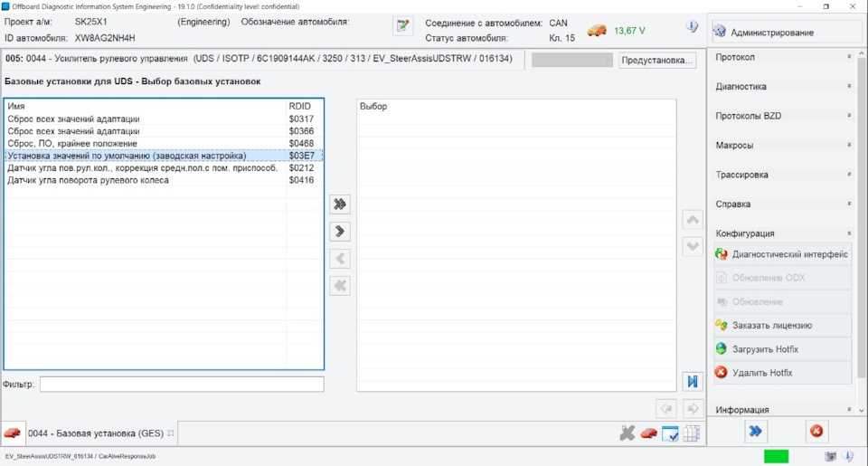868x466 pixels.
Task: Click the Выбор column header
Action: 516,106
